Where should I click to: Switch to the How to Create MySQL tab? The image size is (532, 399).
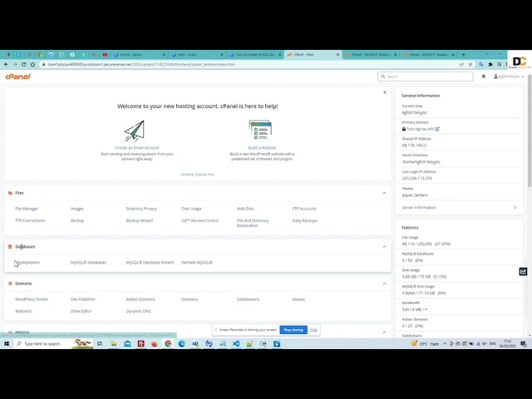pos(254,55)
